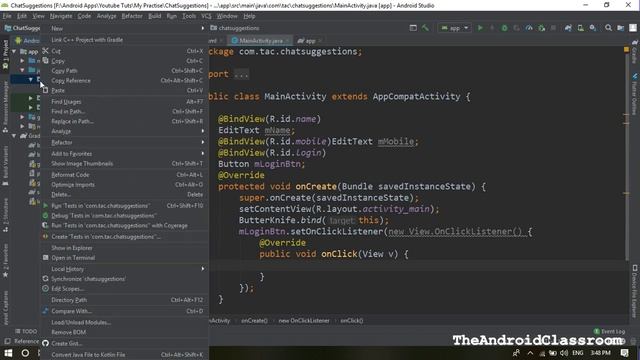This screenshot has width=640, height=360.
Task: Run Tests with Coverage entry
Action: pos(124,225)
